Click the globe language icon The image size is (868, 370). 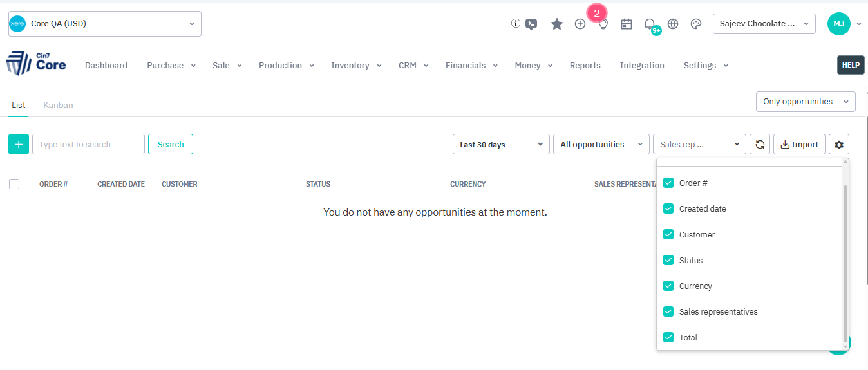tap(673, 24)
